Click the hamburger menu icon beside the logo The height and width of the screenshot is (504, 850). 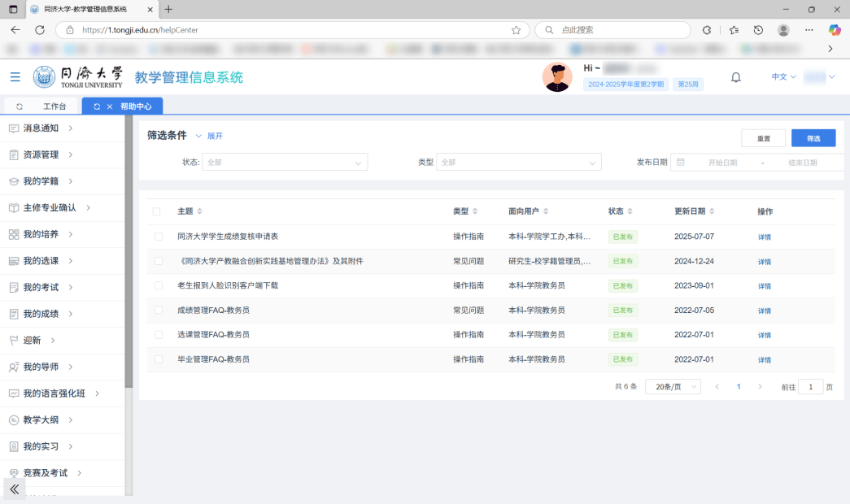pyautogui.click(x=15, y=76)
